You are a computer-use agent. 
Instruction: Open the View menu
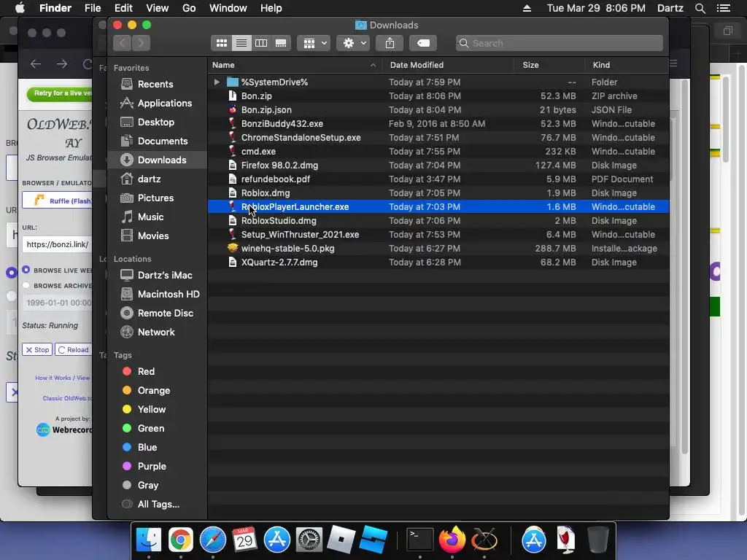[x=158, y=8]
